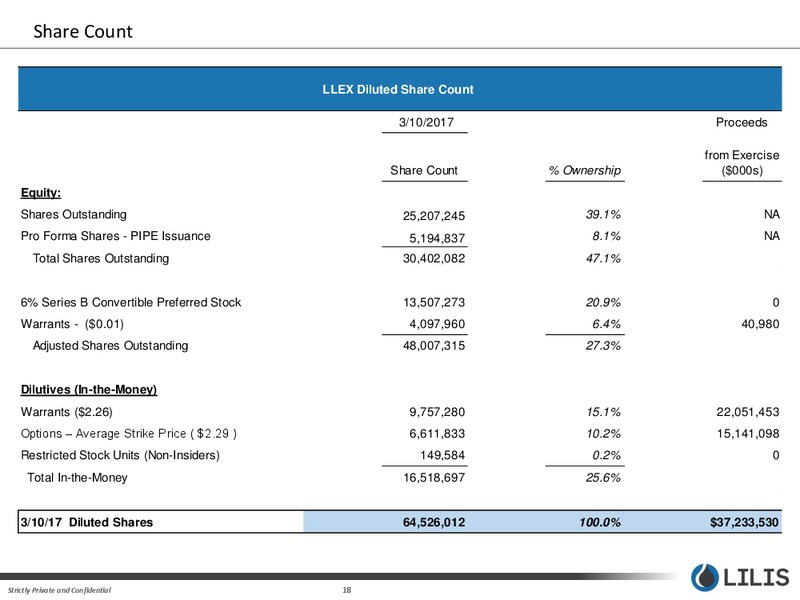This screenshot has height=600, width=800.
Task: Click the proceeds value 15,141,098
Action: pyautogui.click(x=747, y=434)
